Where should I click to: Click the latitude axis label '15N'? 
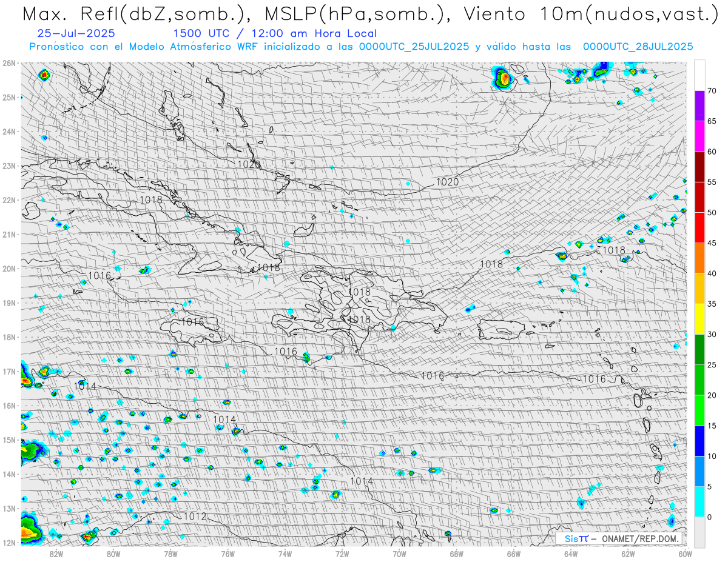click(x=9, y=440)
